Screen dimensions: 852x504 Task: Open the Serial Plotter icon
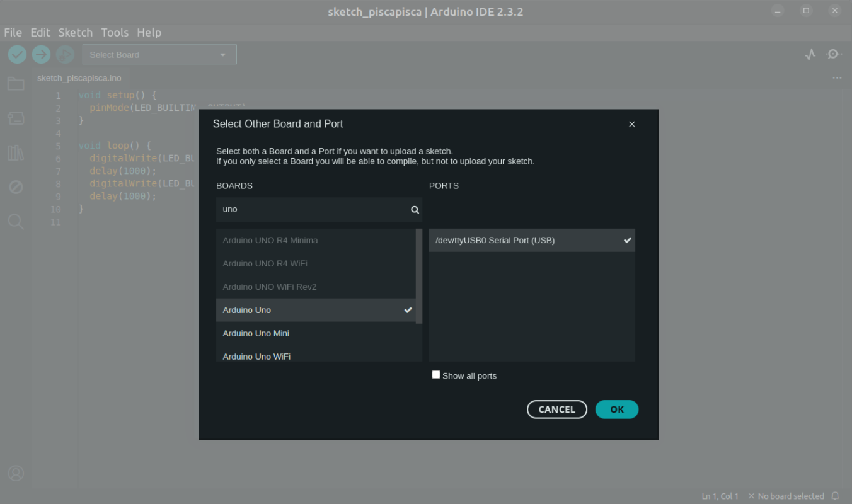click(810, 55)
